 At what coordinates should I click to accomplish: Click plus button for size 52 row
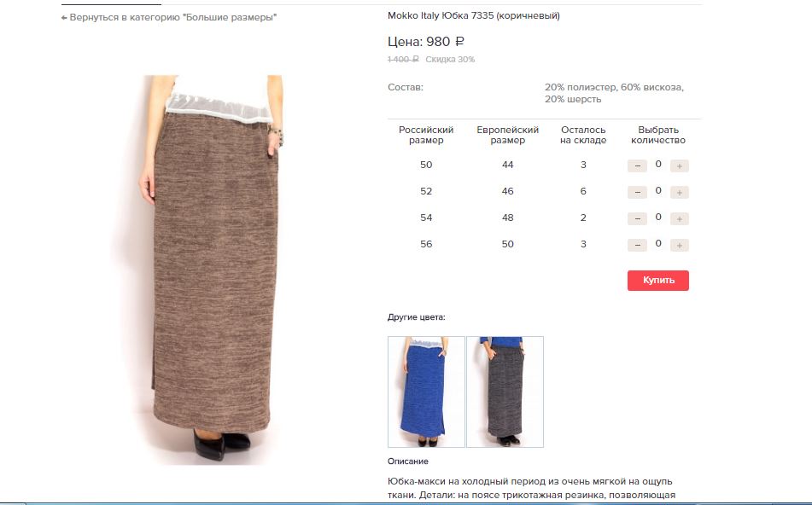(x=680, y=193)
